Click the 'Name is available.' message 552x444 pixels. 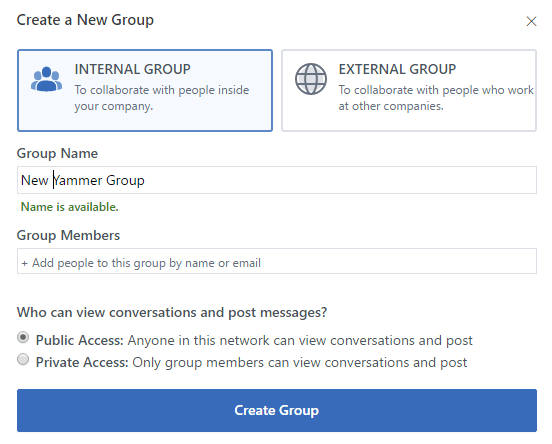(x=70, y=207)
